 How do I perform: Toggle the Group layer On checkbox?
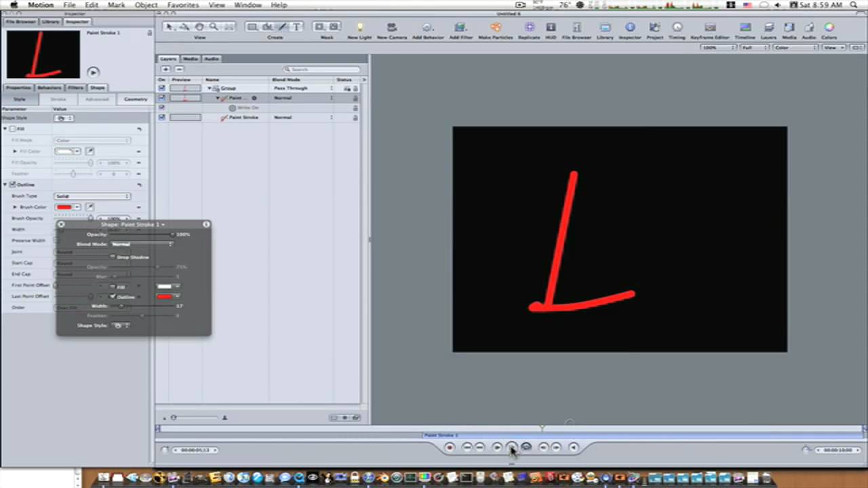click(x=161, y=88)
